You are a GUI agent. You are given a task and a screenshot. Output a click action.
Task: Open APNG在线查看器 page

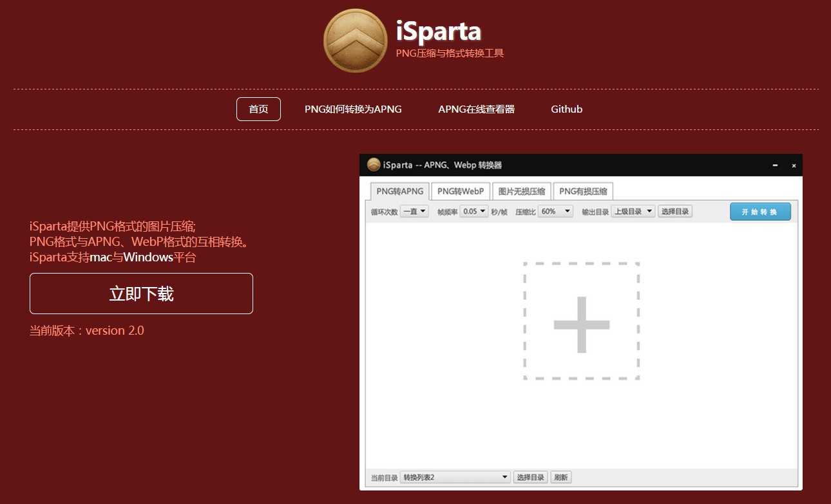[477, 109]
